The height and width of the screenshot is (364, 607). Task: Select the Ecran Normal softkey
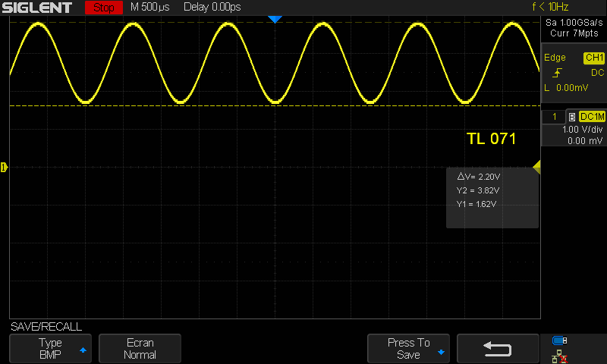pyautogui.click(x=140, y=349)
